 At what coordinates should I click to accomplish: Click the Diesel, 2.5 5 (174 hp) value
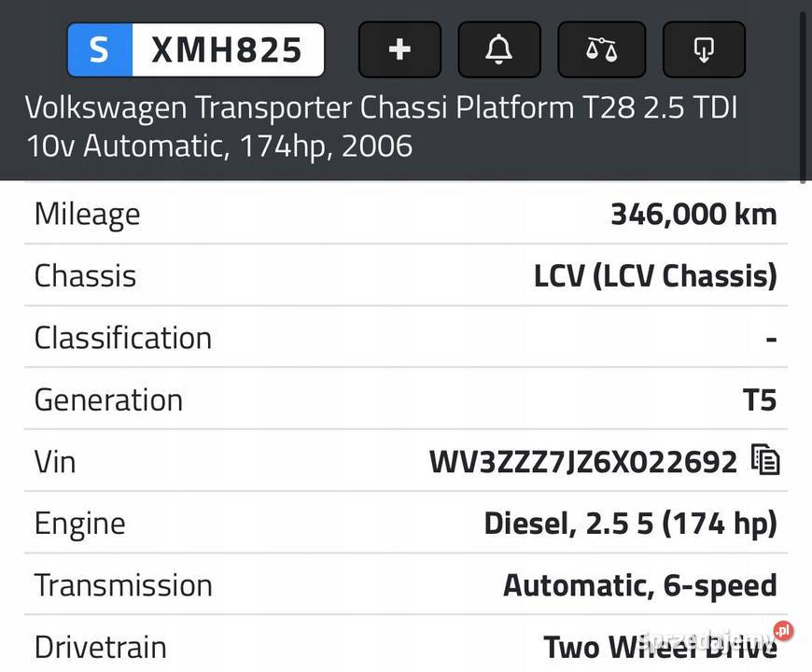tap(631, 524)
